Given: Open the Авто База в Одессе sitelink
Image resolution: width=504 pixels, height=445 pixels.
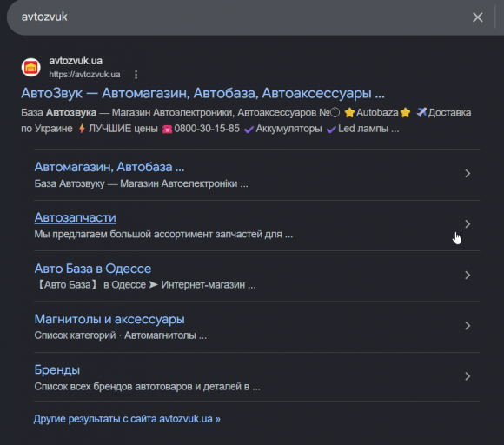Looking at the screenshot, I should pos(93,269).
